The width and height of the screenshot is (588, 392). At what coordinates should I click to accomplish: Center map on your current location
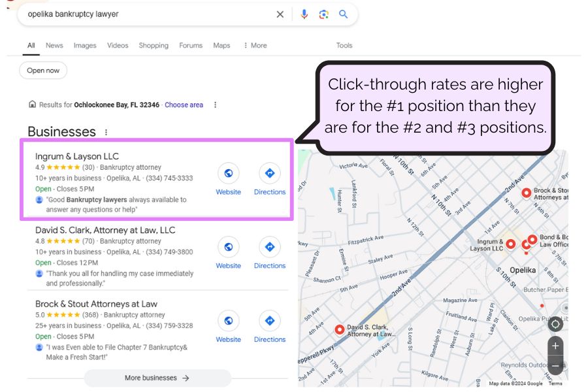[x=555, y=324]
